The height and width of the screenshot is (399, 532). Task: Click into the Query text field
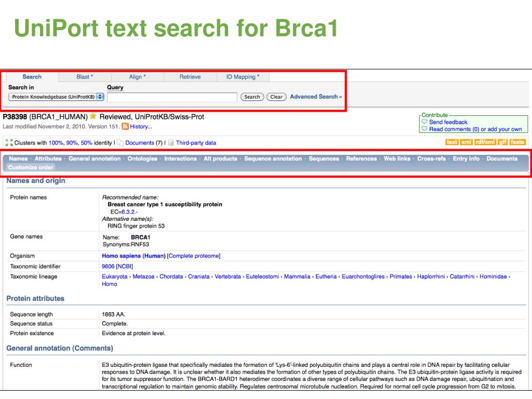click(x=172, y=97)
